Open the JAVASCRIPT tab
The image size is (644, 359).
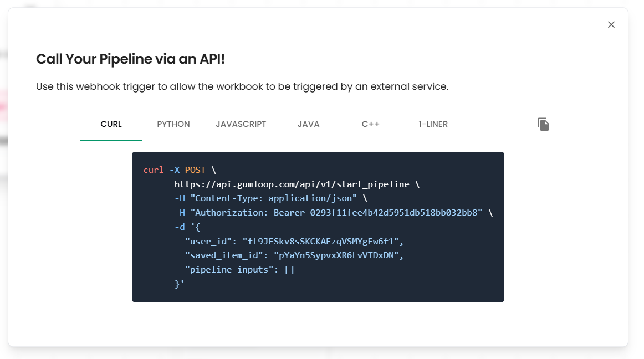point(241,124)
